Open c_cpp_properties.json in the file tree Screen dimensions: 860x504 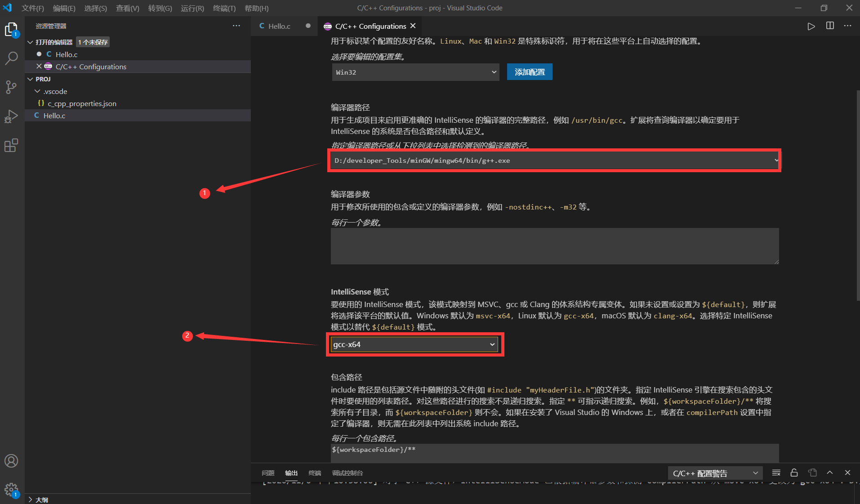point(138,103)
